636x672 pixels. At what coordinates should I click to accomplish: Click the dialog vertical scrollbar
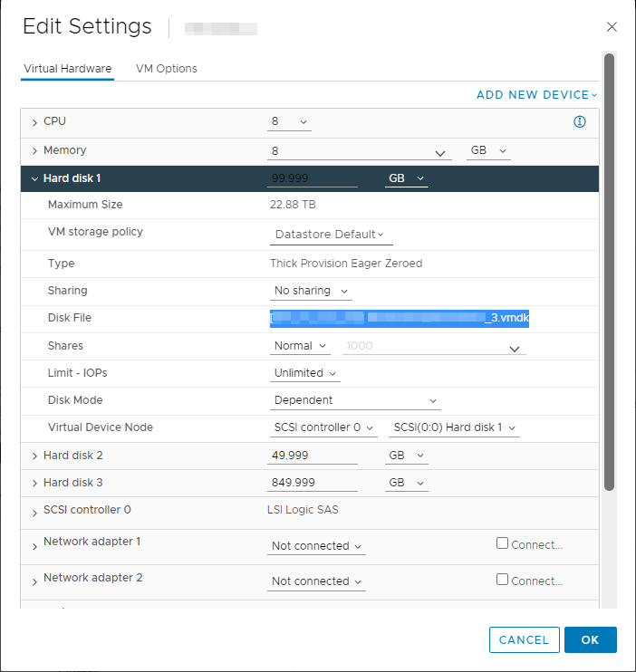click(609, 272)
